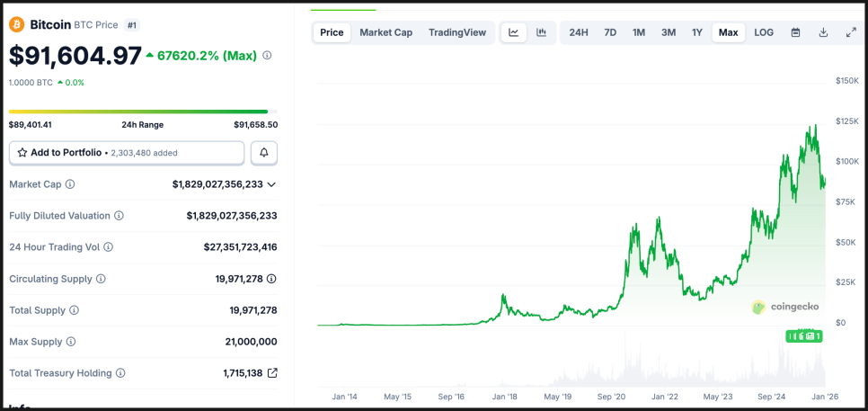Switch to the Market Cap chart tab
Viewport: 868px width, 411px height.
(385, 32)
